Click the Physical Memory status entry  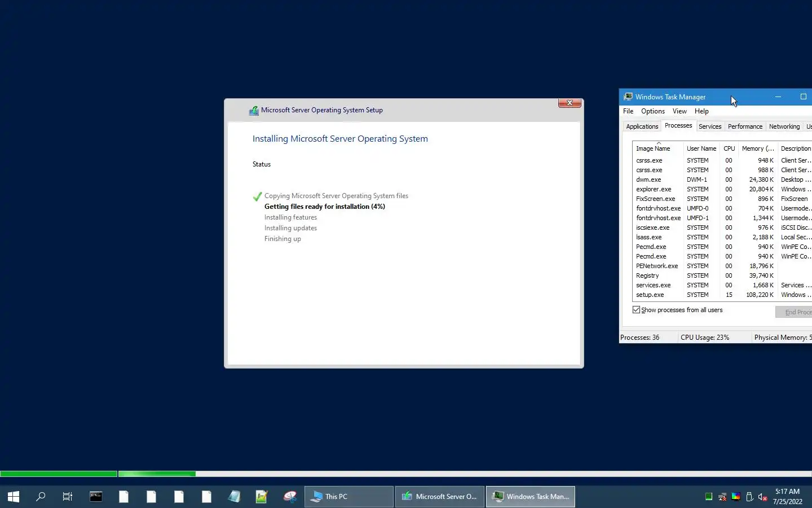point(783,338)
